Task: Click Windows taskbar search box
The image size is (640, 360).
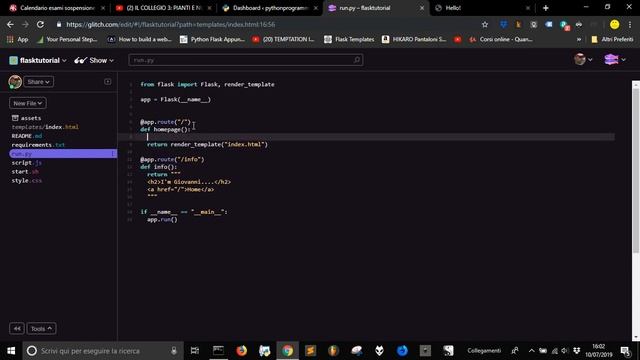Action: [103, 351]
